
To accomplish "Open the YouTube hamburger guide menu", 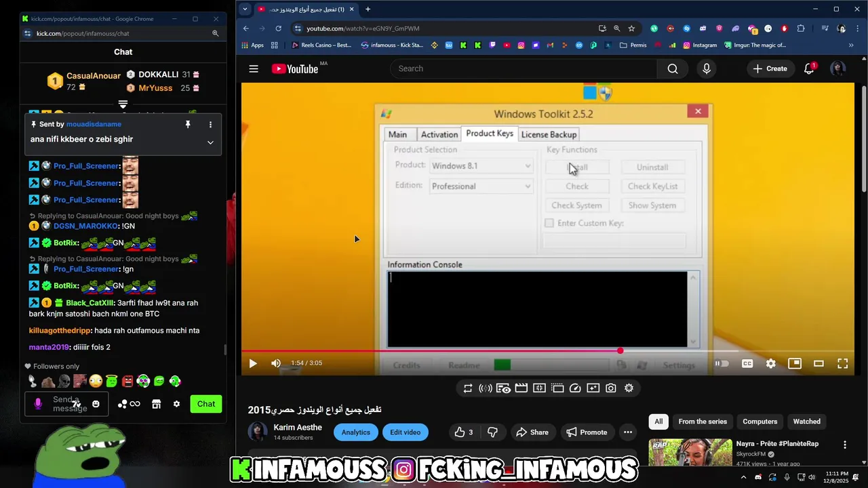I will click(254, 68).
